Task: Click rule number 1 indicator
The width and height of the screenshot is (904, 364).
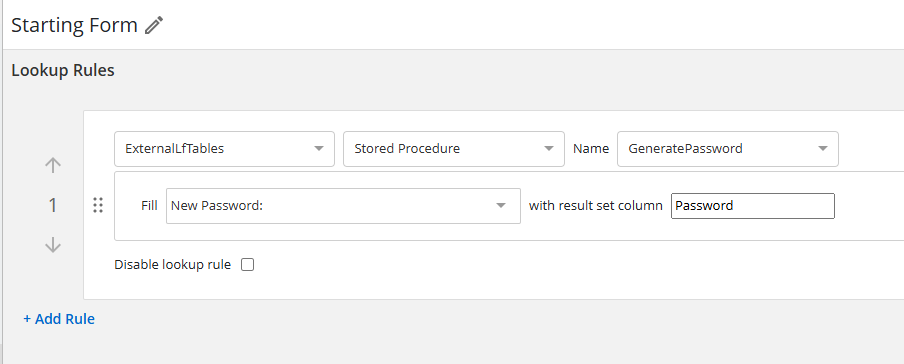Action: coord(52,205)
